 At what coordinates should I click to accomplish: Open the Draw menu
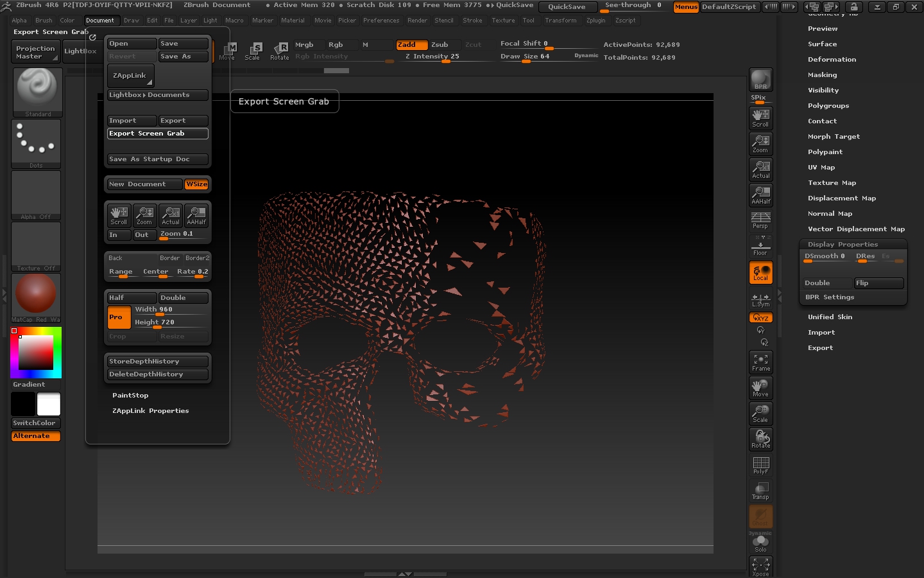[x=132, y=21]
